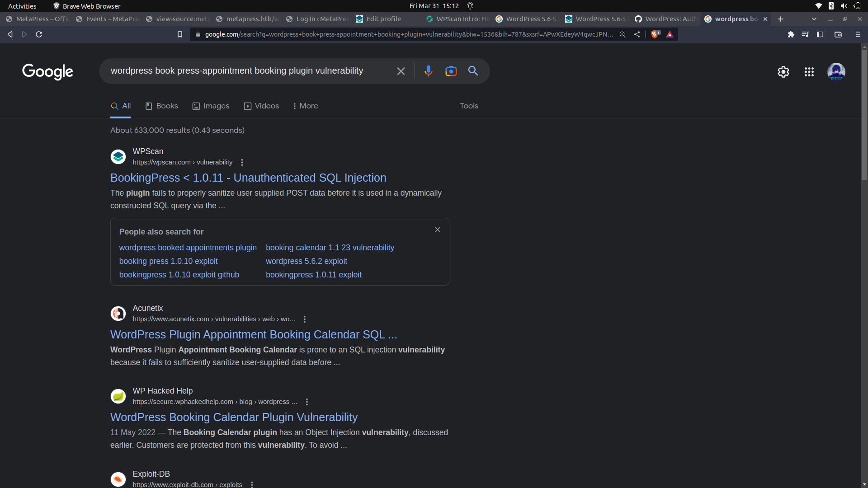Open the browser menu with three dots
868x488 pixels.
(857, 34)
